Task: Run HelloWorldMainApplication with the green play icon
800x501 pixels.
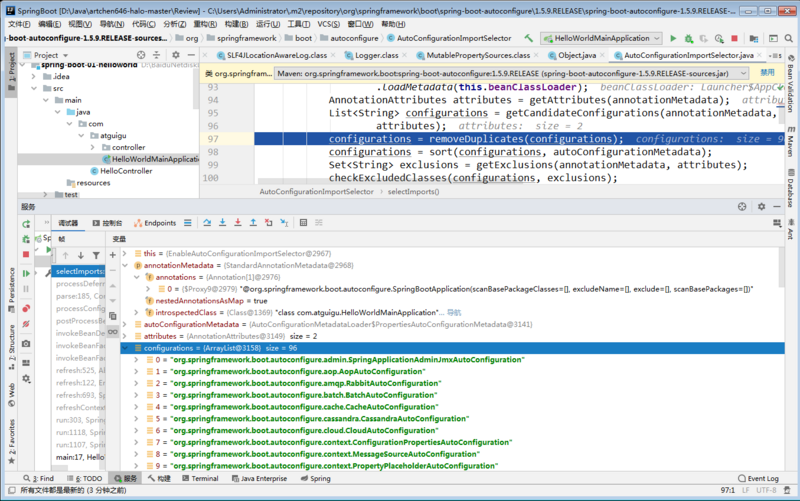Action: (x=673, y=38)
